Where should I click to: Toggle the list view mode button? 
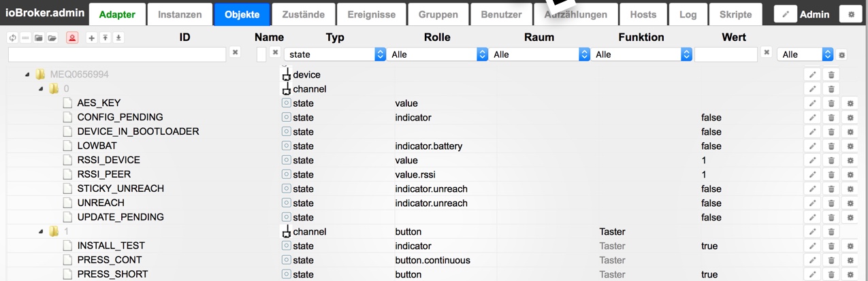coord(26,38)
